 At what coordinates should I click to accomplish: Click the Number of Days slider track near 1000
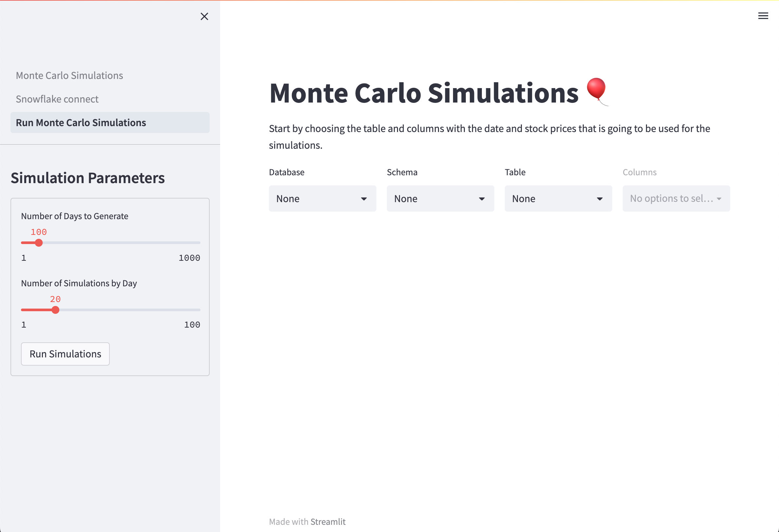click(198, 243)
